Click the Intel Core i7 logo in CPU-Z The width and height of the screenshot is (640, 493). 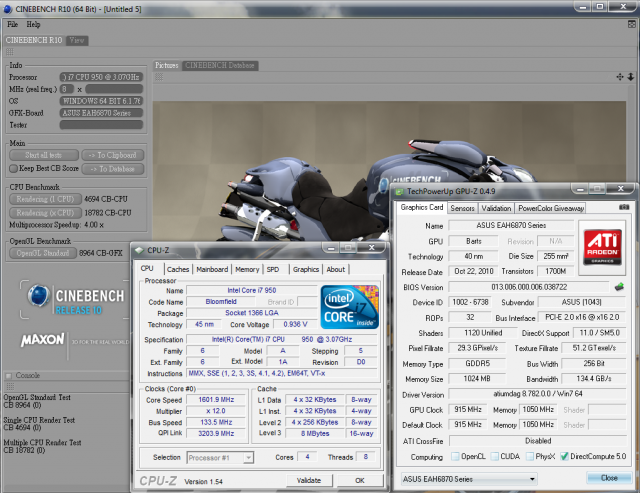coord(350,307)
